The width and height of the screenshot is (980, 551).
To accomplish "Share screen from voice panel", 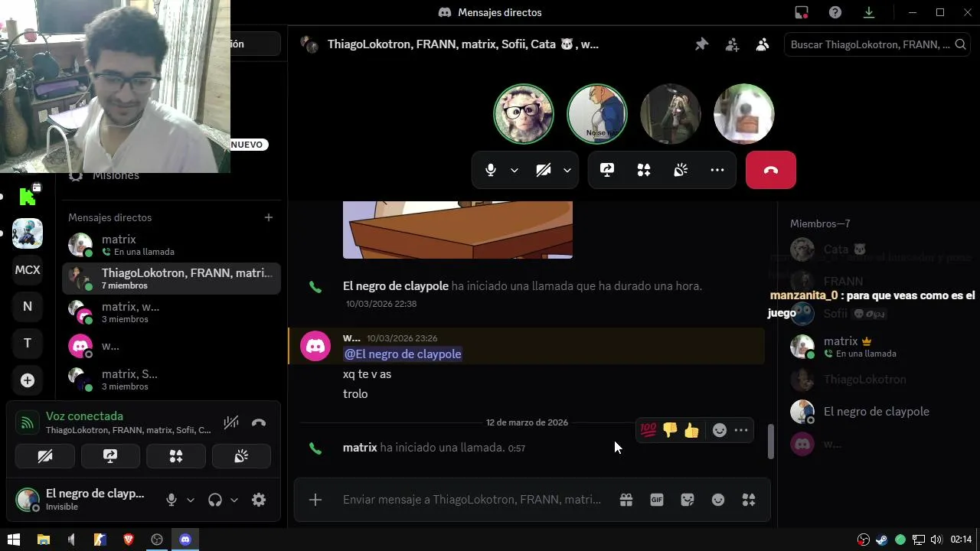I will click(110, 456).
